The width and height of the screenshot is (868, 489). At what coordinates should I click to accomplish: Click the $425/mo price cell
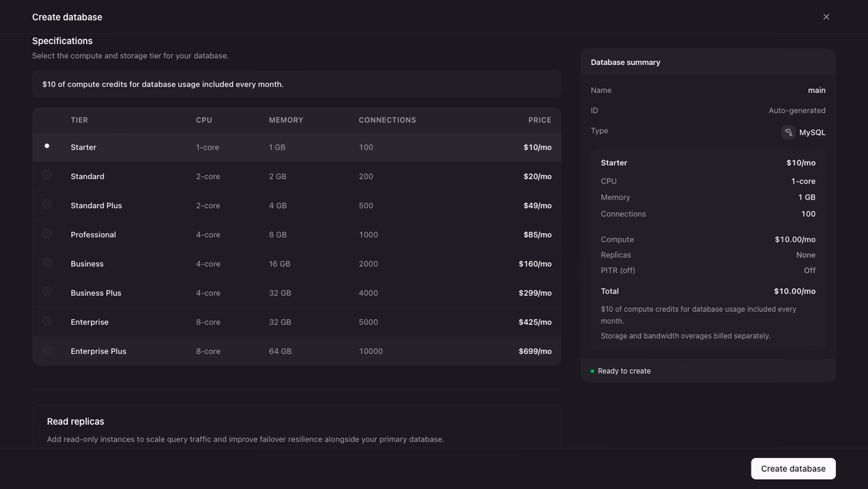click(535, 322)
